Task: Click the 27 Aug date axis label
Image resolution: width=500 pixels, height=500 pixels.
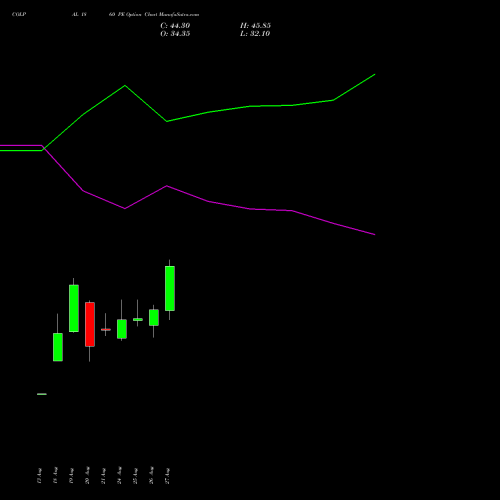Action: click(x=168, y=476)
